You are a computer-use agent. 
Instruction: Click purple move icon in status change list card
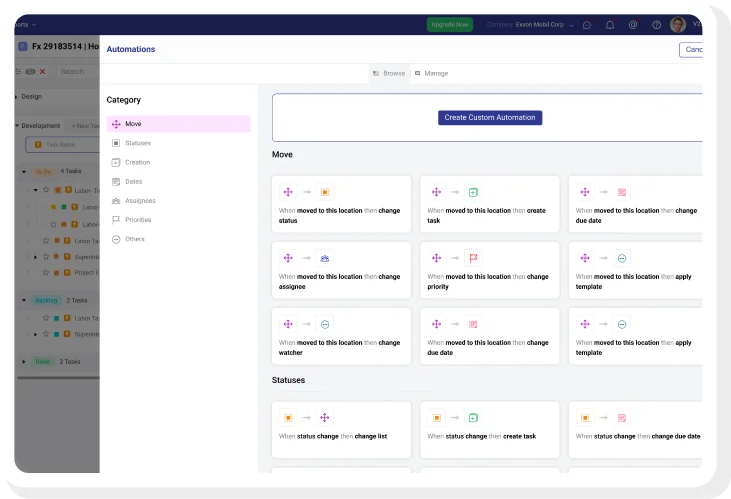(325, 418)
